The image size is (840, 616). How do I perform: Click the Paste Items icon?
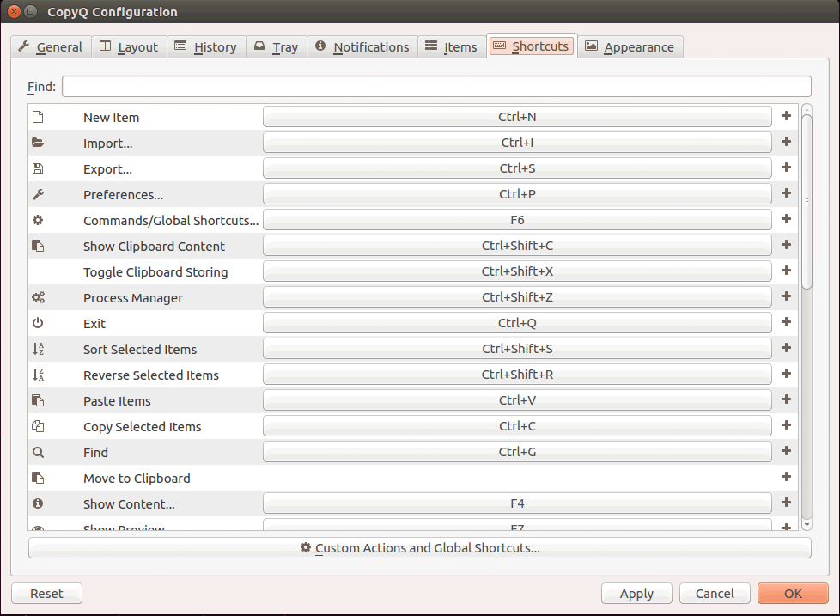click(x=38, y=400)
